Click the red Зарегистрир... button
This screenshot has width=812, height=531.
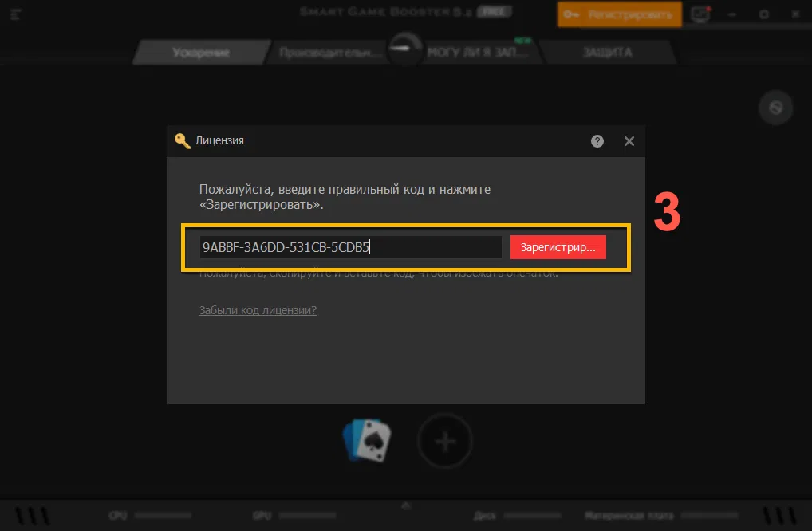[558, 247]
